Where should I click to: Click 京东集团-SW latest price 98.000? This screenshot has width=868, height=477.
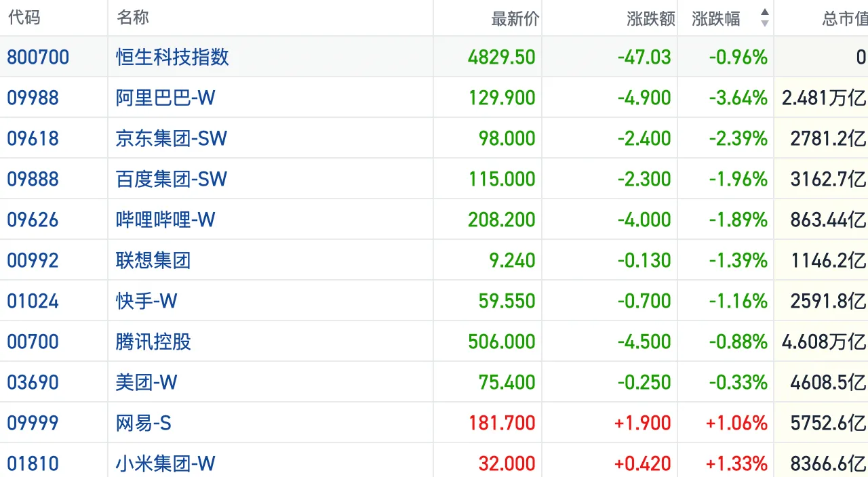507,138
